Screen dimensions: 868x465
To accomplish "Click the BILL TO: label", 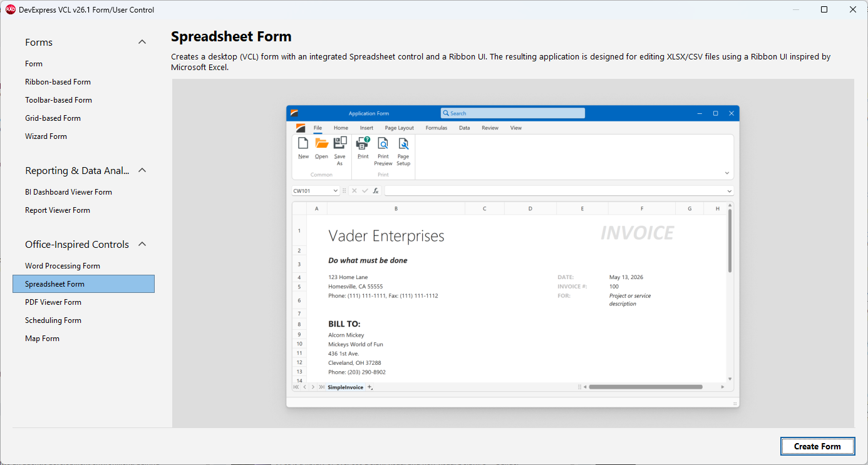I will pyautogui.click(x=344, y=324).
